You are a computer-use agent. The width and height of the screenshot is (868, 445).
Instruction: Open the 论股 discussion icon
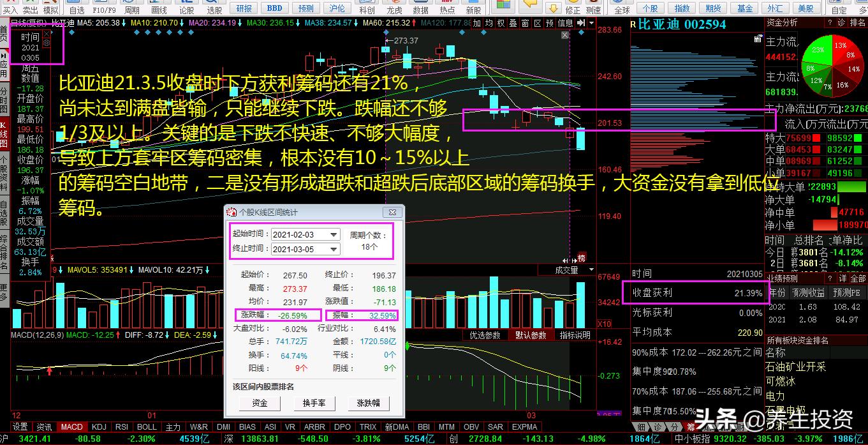pyautogui.click(x=186, y=7)
